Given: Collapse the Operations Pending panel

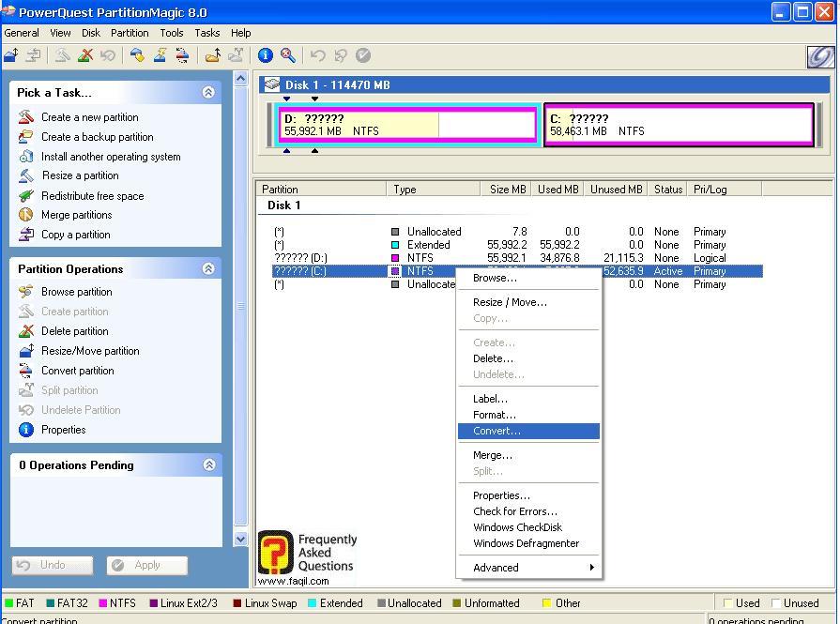Looking at the screenshot, I should 207,464.
